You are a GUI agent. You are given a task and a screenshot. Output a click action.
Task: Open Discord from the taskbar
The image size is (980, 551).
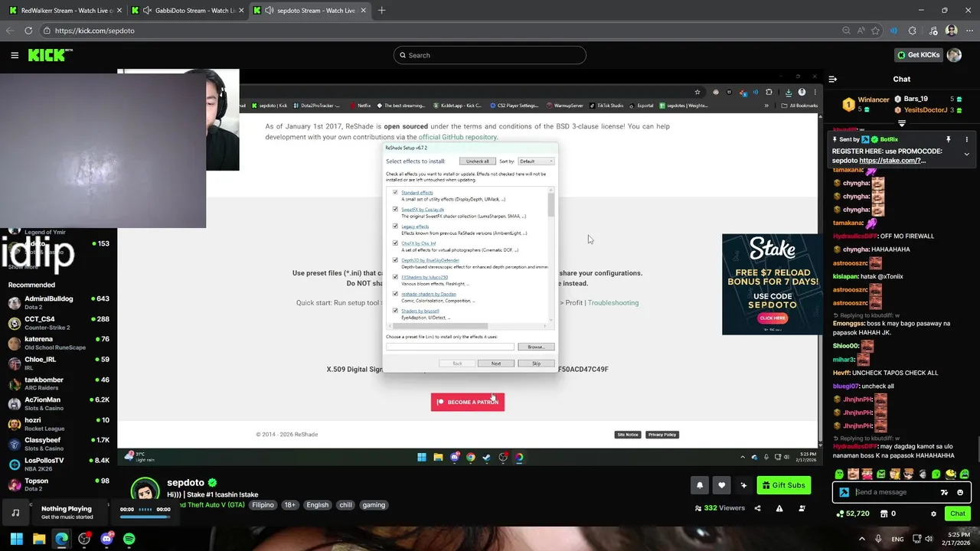[106, 539]
